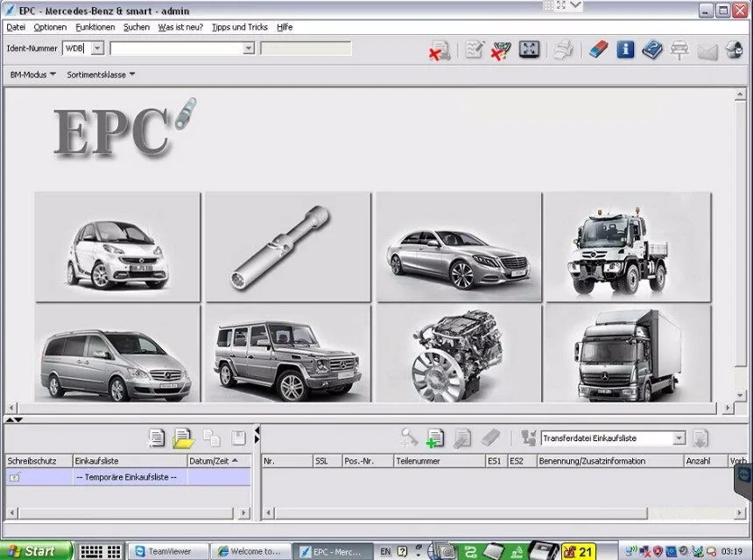The height and width of the screenshot is (560, 753).
Task: Click the Benennung/Zusatzinformation column header
Action: tap(610, 460)
